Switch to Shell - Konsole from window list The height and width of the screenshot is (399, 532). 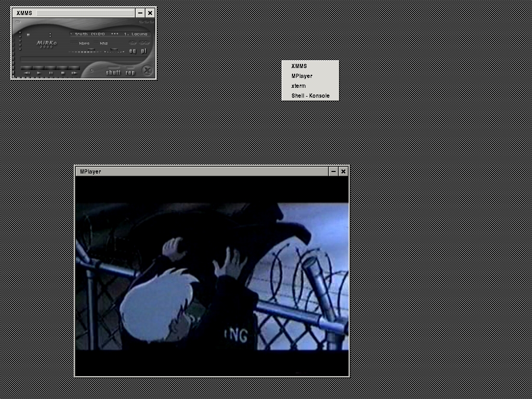click(310, 96)
